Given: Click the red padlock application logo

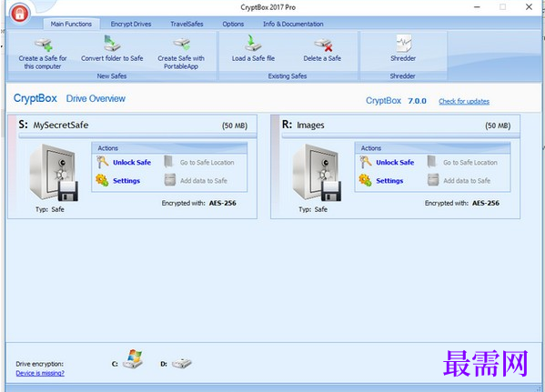Looking at the screenshot, I should coord(20,14).
